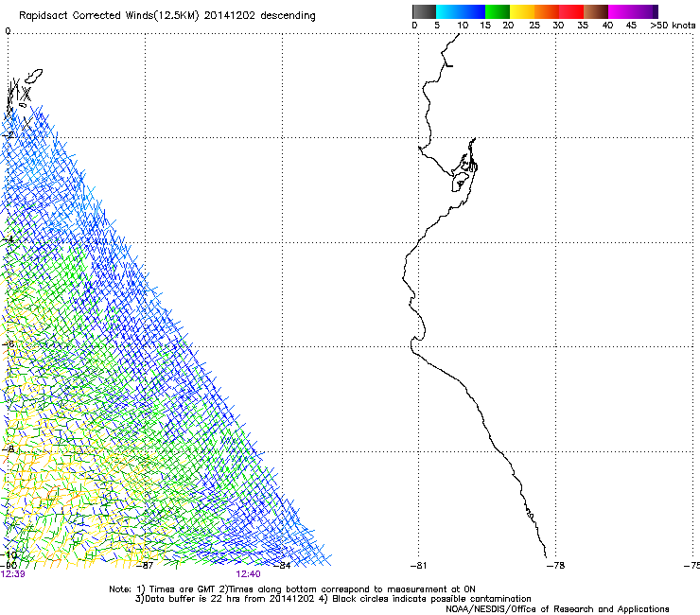This screenshot has width=700, height=615.
Task: Click the brown 35-40 knots color segment
Action: [596, 11]
